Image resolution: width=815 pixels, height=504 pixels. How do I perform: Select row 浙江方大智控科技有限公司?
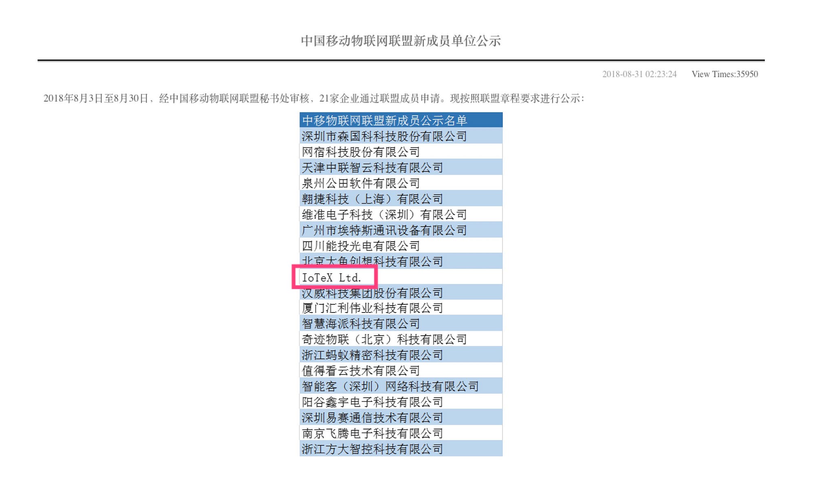tap(401, 449)
